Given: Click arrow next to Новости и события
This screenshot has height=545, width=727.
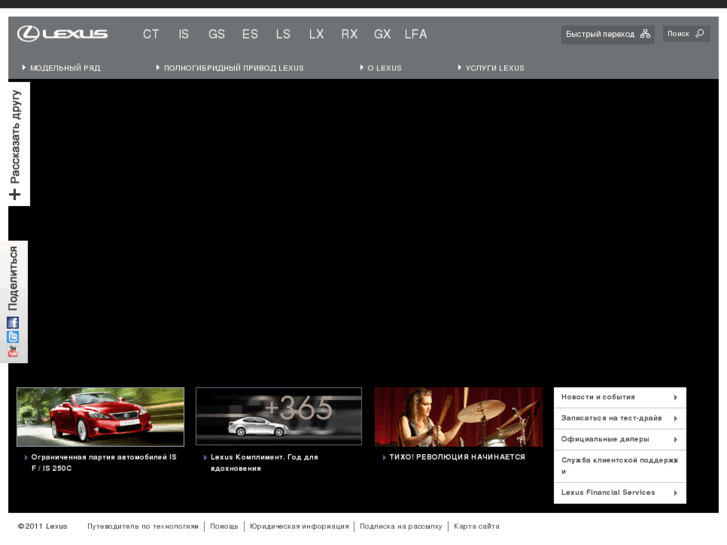Looking at the screenshot, I should 676,398.
